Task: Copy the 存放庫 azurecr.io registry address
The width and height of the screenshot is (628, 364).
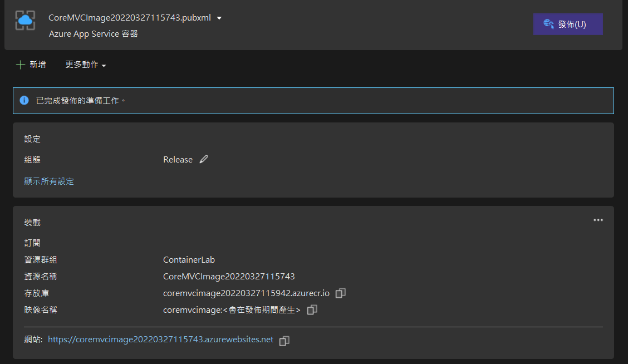Action: click(341, 293)
